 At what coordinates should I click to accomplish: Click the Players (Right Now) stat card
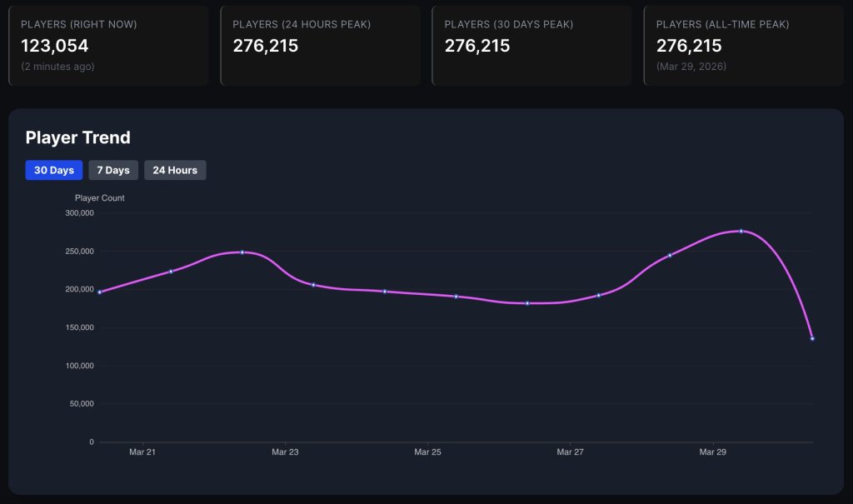point(108,45)
